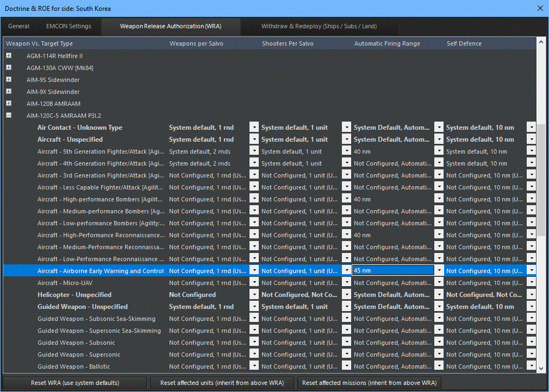549x392 pixels.
Task: Open Weapons per Salvo dropdown for Guided Weapon - Ballistic
Action: (254, 366)
